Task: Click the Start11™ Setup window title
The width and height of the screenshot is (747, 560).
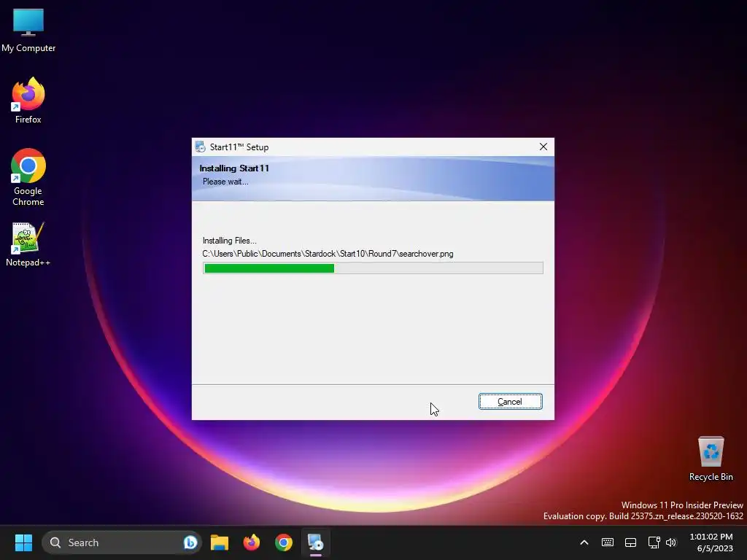Action: pos(239,147)
